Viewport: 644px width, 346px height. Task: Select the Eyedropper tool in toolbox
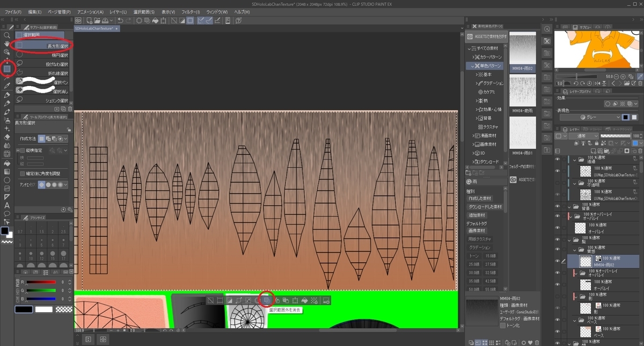(7, 86)
